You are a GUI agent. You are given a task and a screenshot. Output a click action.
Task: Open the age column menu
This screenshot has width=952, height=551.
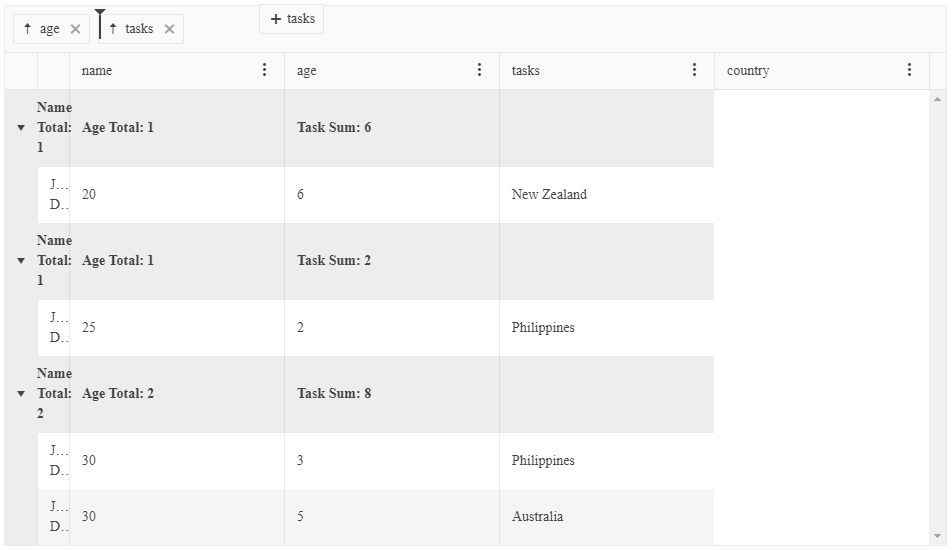click(x=480, y=70)
